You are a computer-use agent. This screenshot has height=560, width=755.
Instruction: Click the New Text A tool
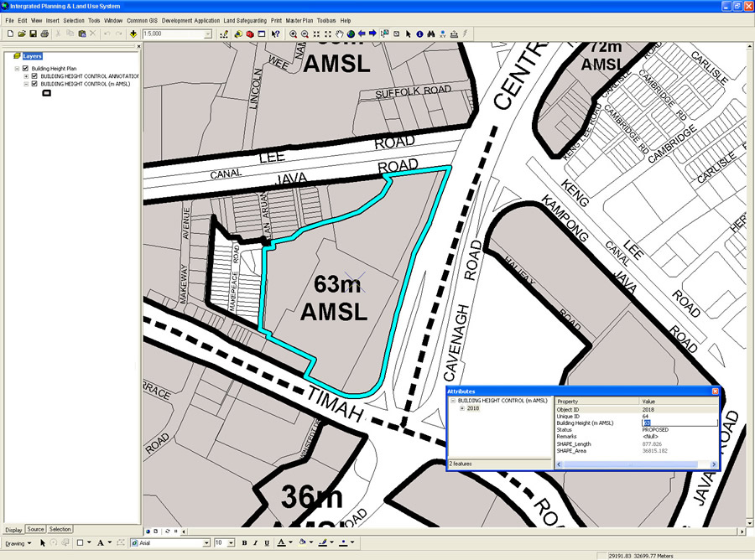coord(100,542)
